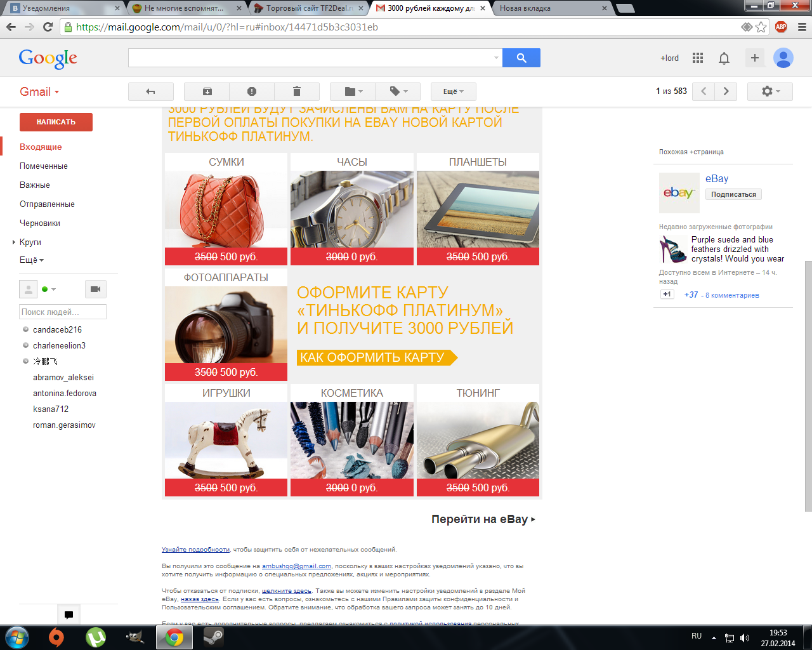812x650 pixels.
Task: Open chat with roman.gerasimov
Action: (x=64, y=425)
